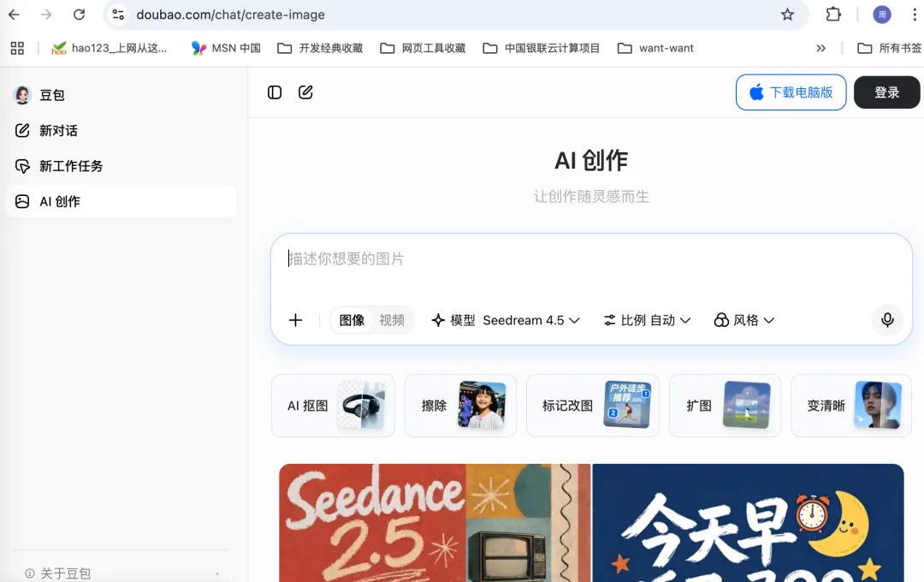The height and width of the screenshot is (582, 924).
Task: Open the 网页工具收藏 bookmark folder
Action: point(423,48)
